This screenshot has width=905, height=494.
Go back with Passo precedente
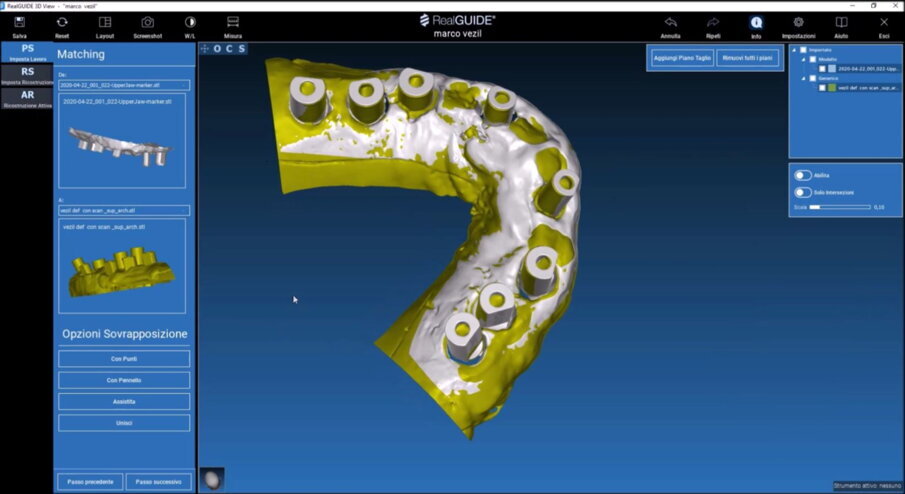point(90,481)
